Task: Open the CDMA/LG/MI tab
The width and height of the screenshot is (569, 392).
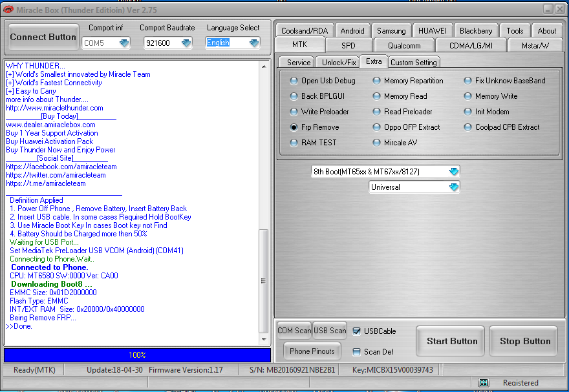Action: click(471, 46)
